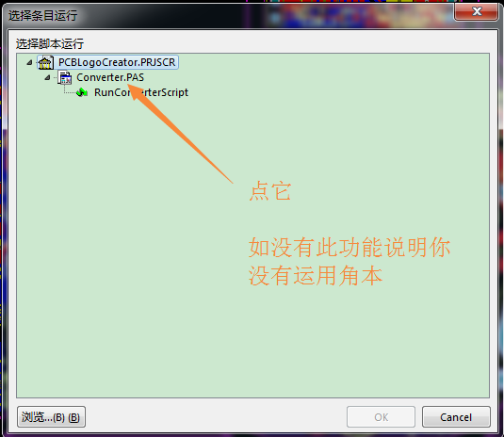Confirm with the OK button

[381, 417]
